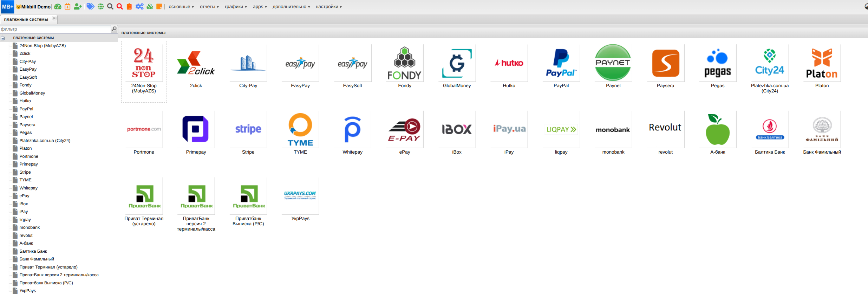Click the blue gears settings icon
868x297 pixels.
pos(139,7)
